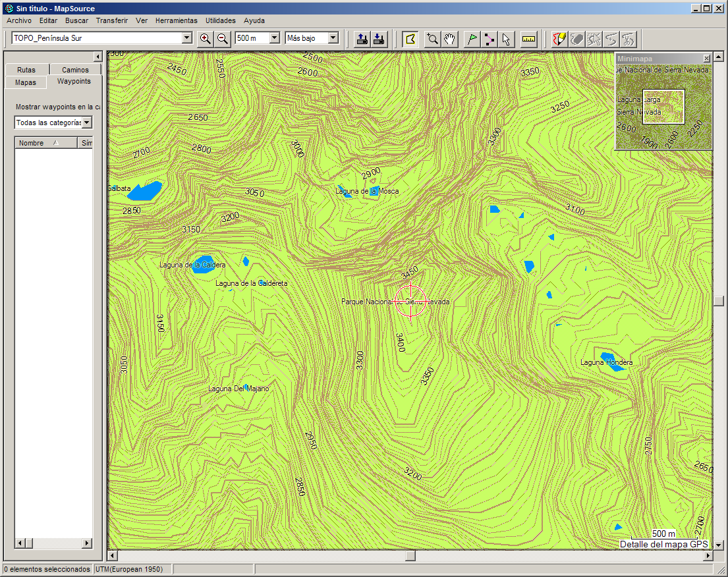Click the waypoint list scroll right arrow

pos(87,543)
